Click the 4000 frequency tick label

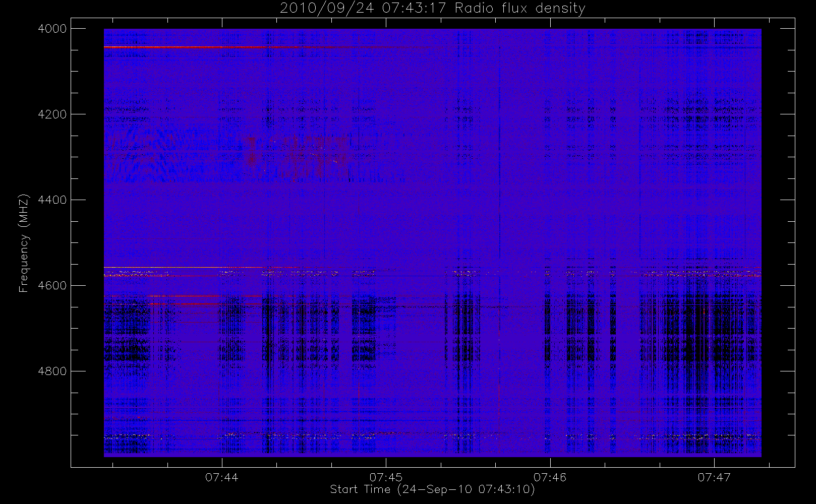tap(52, 29)
